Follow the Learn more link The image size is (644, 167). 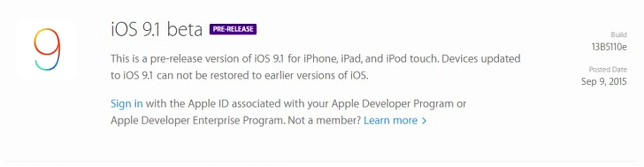pos(391,120)
